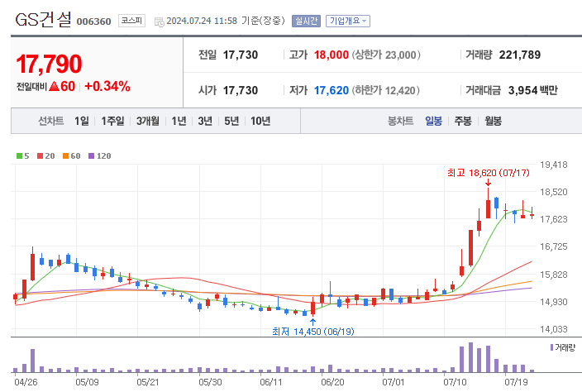
Task: Click the 전일 value 17,730
Action: click(240, 55)
